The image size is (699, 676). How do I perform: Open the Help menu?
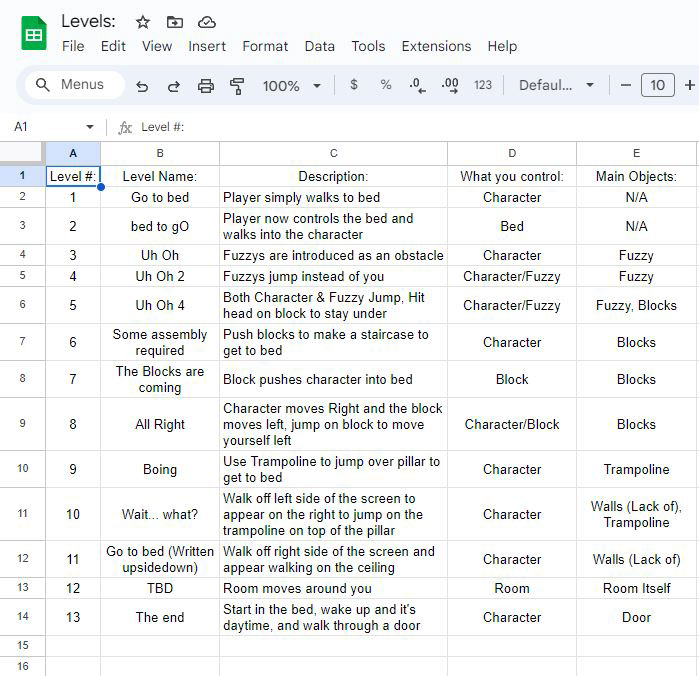[x=502, y=46]
